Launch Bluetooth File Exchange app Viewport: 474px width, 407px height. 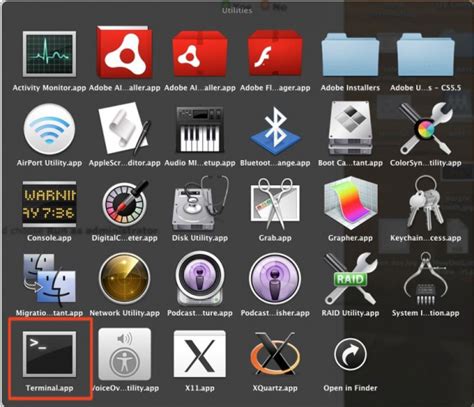click(275, 131)
